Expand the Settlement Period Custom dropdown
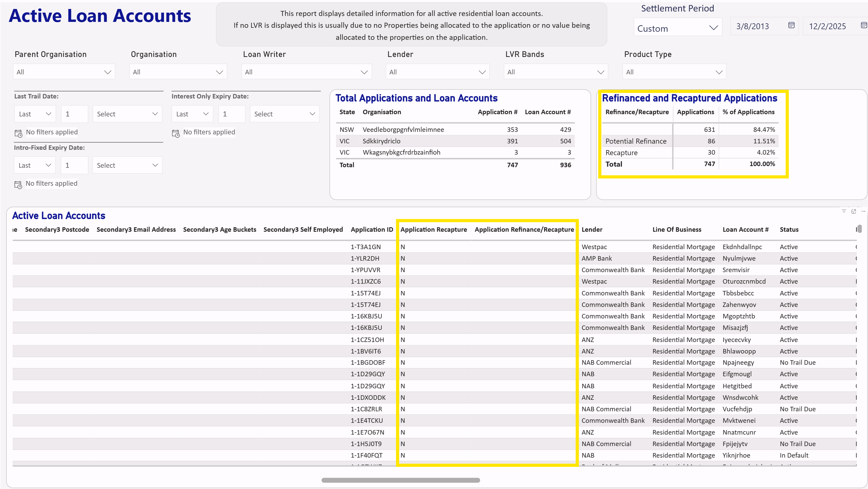Viewport: 868px width, 489px height. [x=677, y=28]
